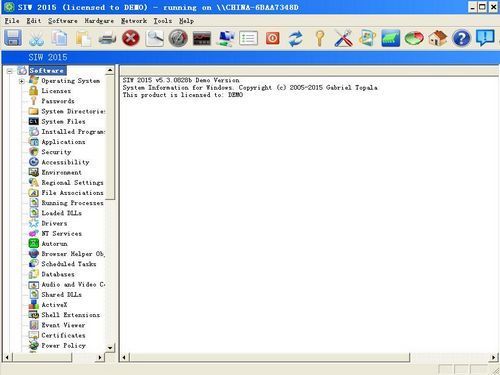Viewport: 500px width, 375px height.
Task: Select Shared DLLs in the tree
Action: pyautogui.click(x=61, y=295)
